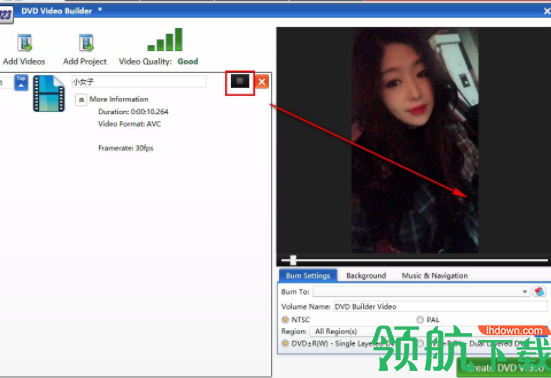The height and width of the screenshot is (378, 551).
Task: Click the 123 application logo icon
Action: (x=6, y=15)
